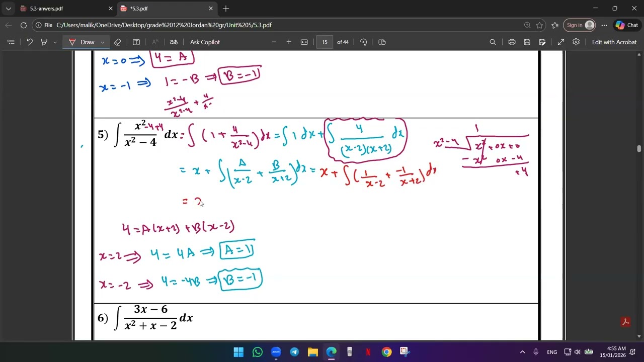Select the Highlight tool
This screenshot has height=362, width=644.
44,42
